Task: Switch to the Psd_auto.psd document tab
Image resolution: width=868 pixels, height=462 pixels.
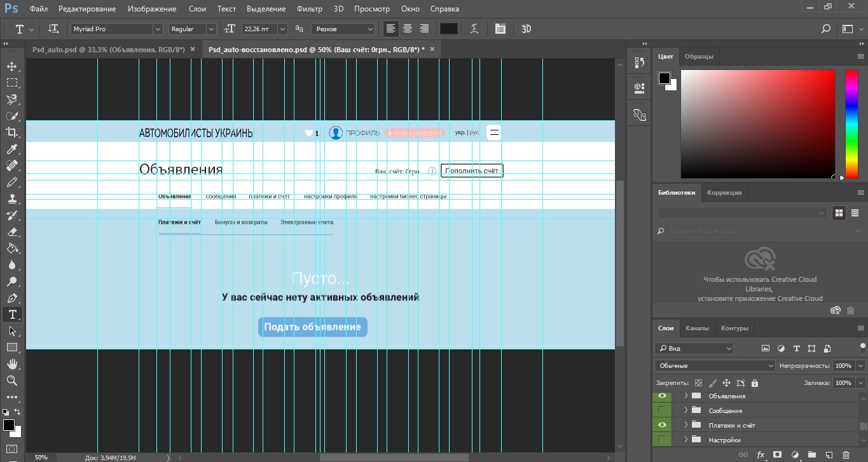Action: pos(108,49)
